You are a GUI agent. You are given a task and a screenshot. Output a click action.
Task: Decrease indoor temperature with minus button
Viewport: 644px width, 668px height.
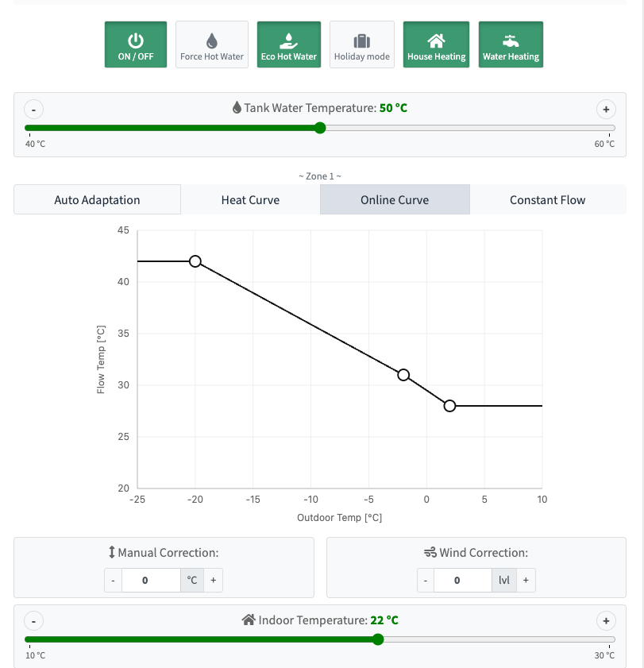[x=34, y=621]
